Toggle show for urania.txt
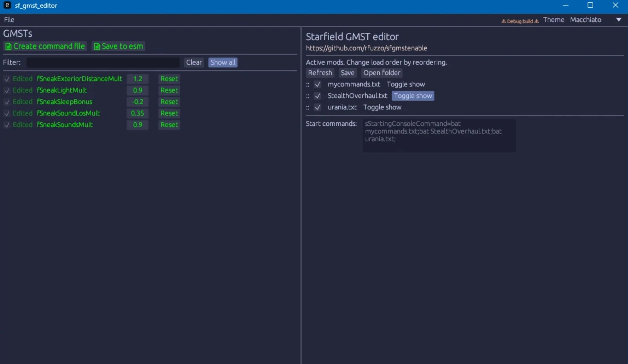The image size is (628, 364). click(x=382, y=107)
